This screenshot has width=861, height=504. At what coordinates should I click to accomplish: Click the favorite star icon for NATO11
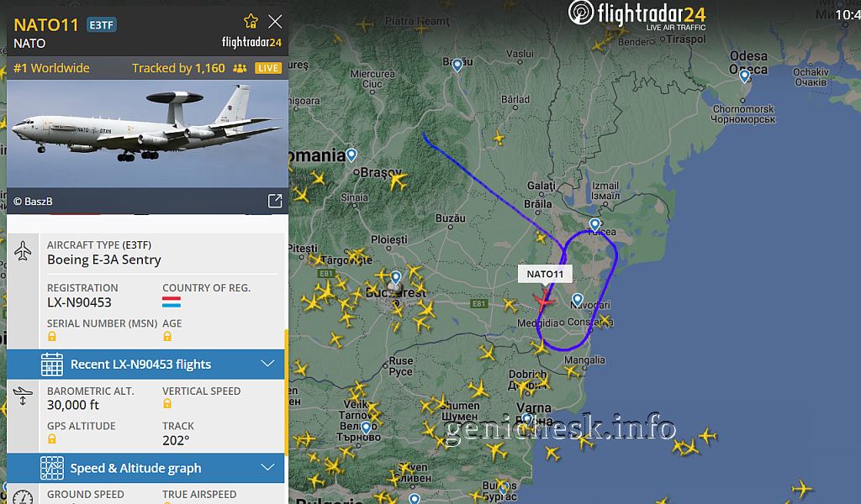click(251, 21)
